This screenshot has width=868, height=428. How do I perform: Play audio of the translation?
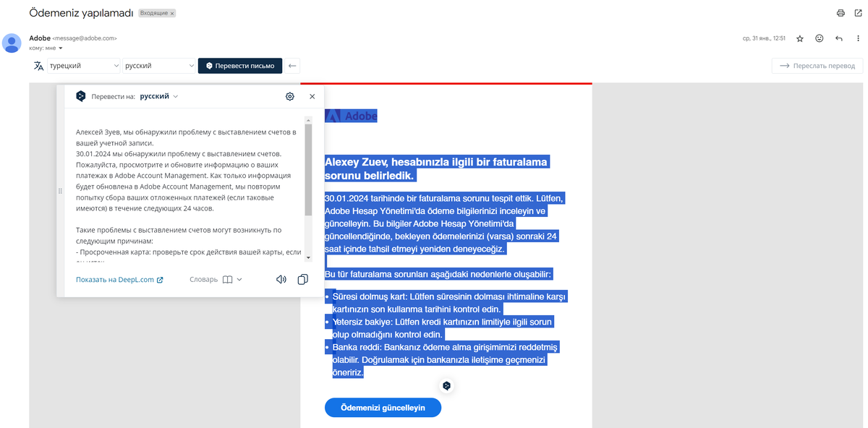coord(281,279)
